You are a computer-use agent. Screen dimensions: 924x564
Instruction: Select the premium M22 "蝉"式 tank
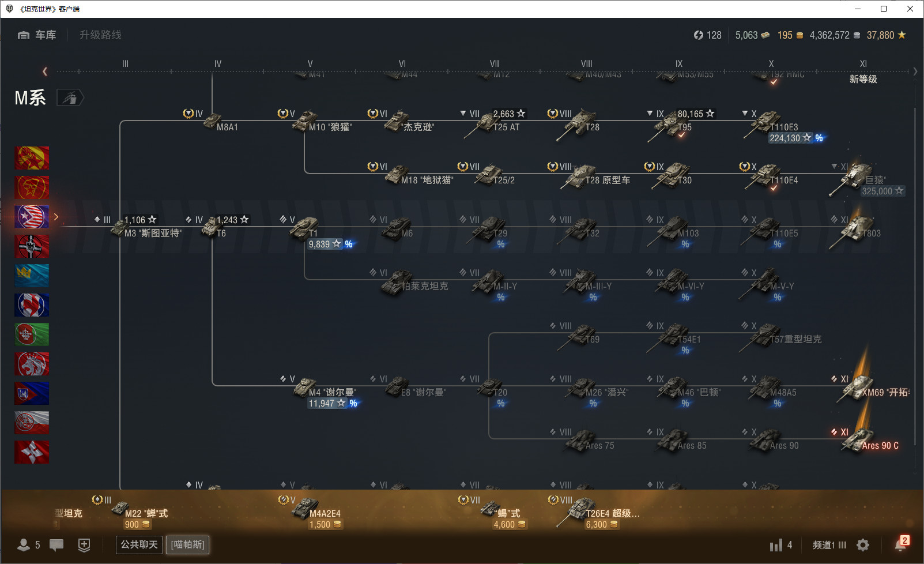(x=130, y=512)
